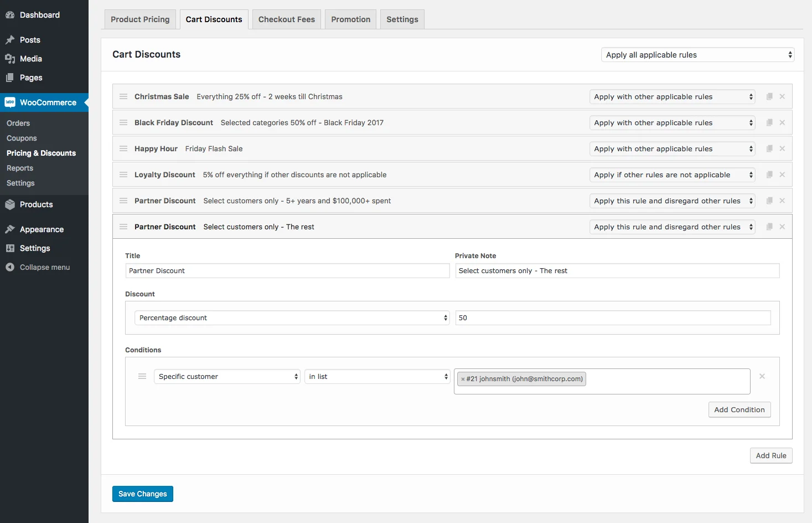This screenshot has height=523, width=812.
Task: Open the Products tag icon
Action: pyautogui.click(x=11, y=204)
